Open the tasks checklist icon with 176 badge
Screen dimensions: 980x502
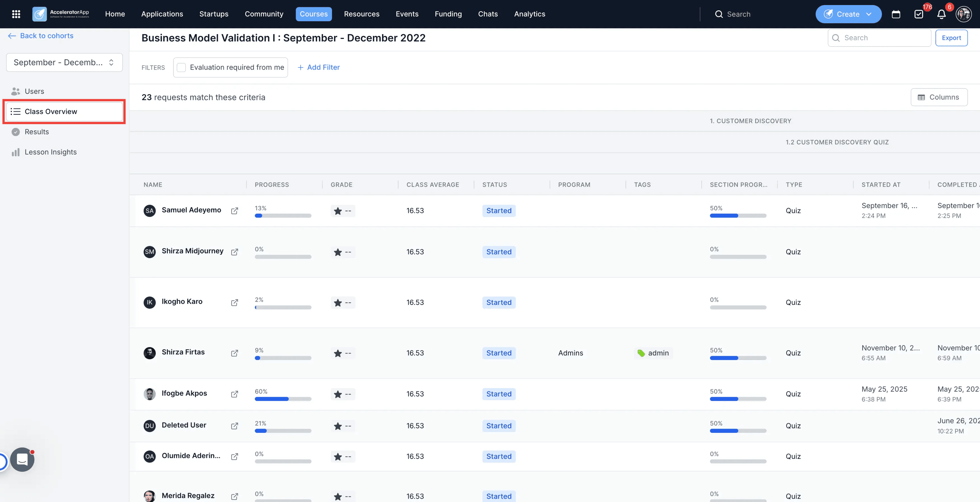[x=919, y=14]
